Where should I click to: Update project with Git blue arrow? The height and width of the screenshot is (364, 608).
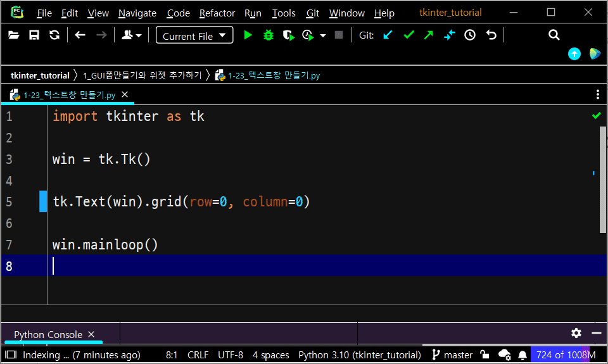coord(388,35)
